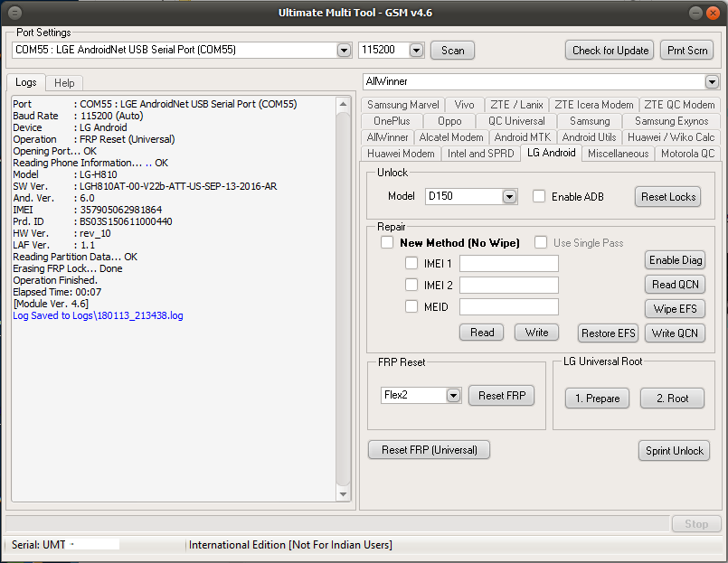Viewport: 728px width, 563px height.
Task: Click the Reset Locks button
Action: (667, 197)
